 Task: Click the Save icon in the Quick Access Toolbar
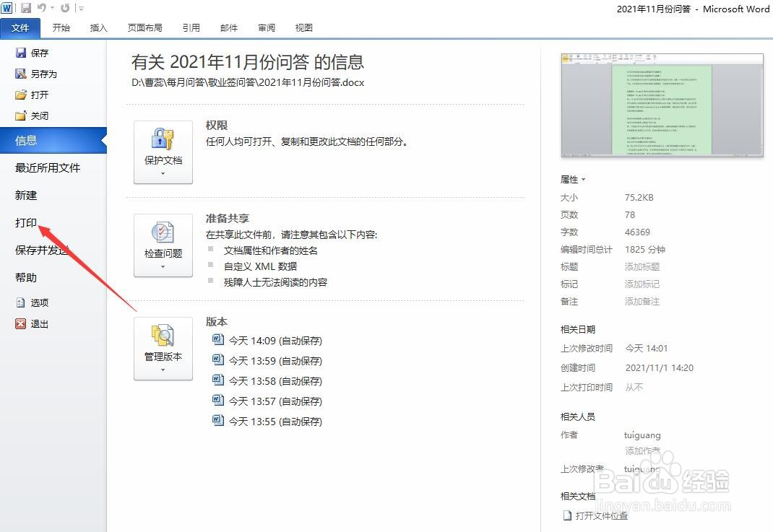(25, 7)
